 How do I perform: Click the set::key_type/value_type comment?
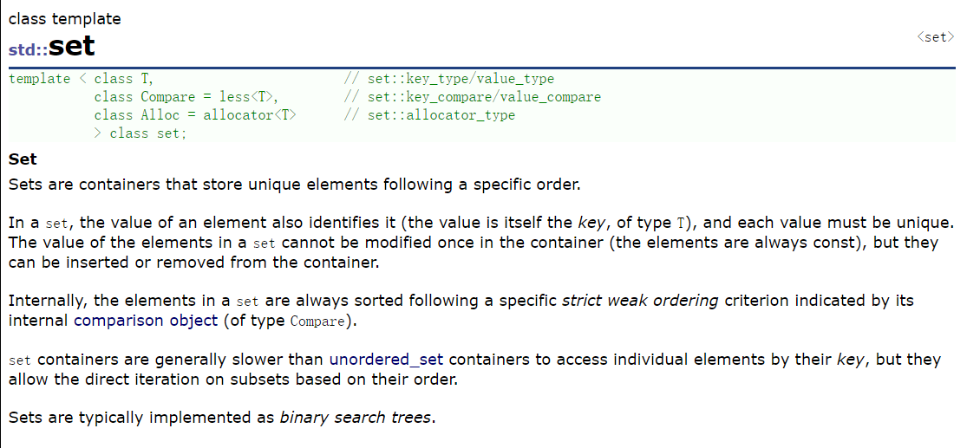pyautogui.click(x=448, y=79)
